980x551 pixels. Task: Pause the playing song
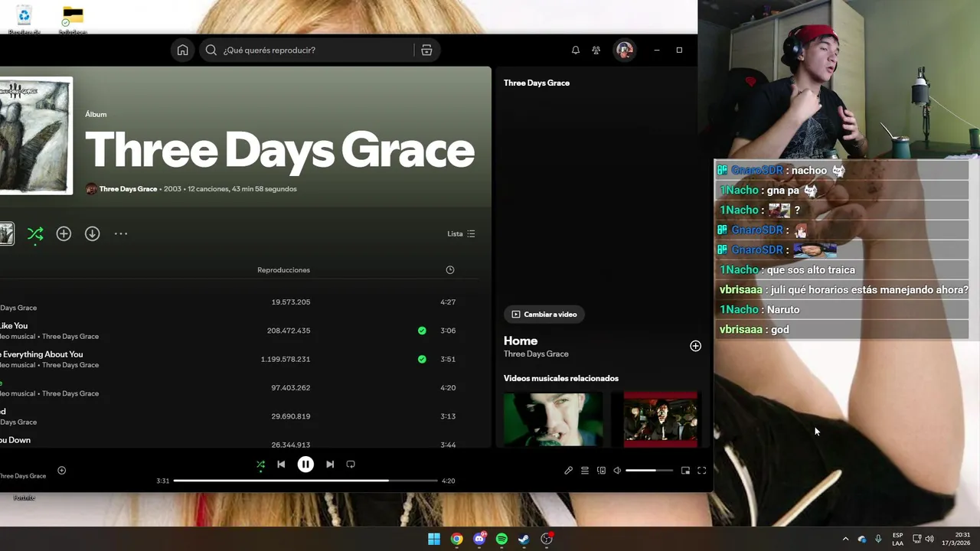[x=305, y=464]
